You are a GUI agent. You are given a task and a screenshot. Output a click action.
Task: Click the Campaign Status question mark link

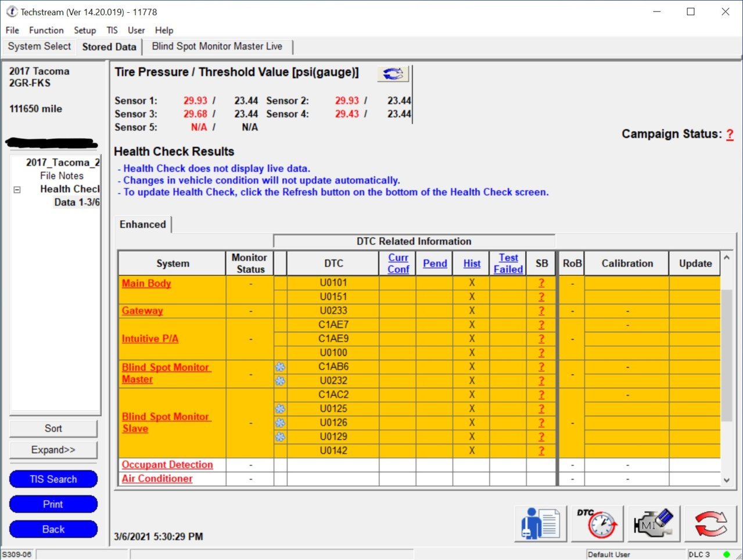click(x=730, y=134)
